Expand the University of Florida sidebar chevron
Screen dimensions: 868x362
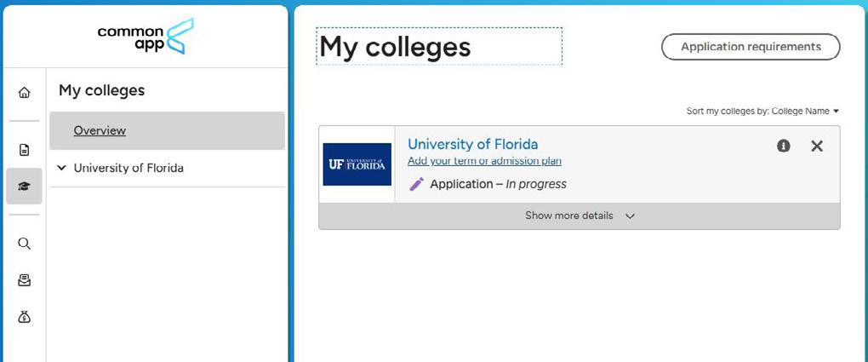tap(61, 168)
